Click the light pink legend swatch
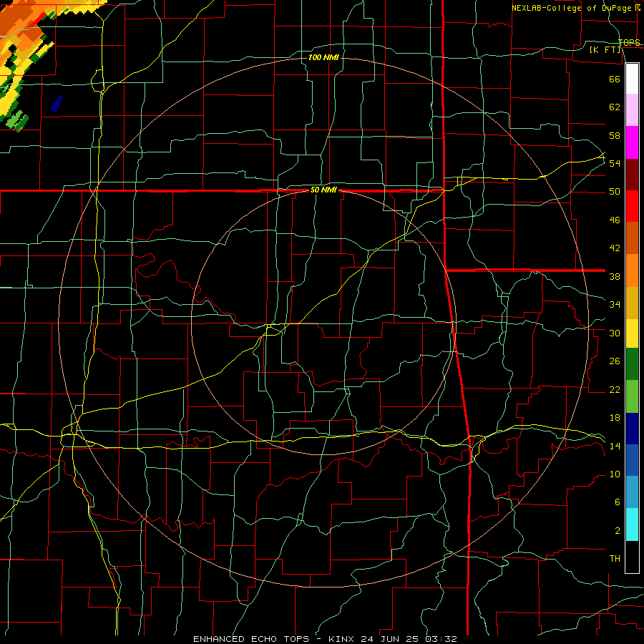The height and width of the screenshot is (644, 644). (632, 109)
